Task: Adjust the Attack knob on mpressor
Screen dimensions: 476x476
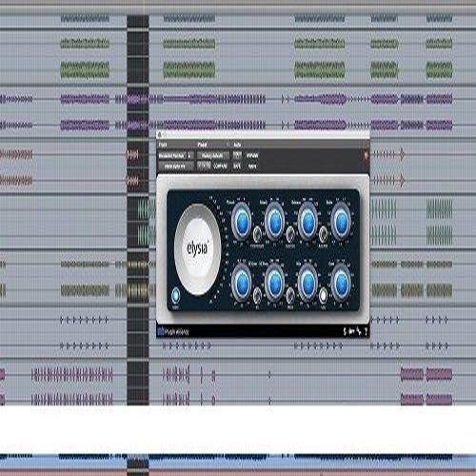Action: (274, 222)
